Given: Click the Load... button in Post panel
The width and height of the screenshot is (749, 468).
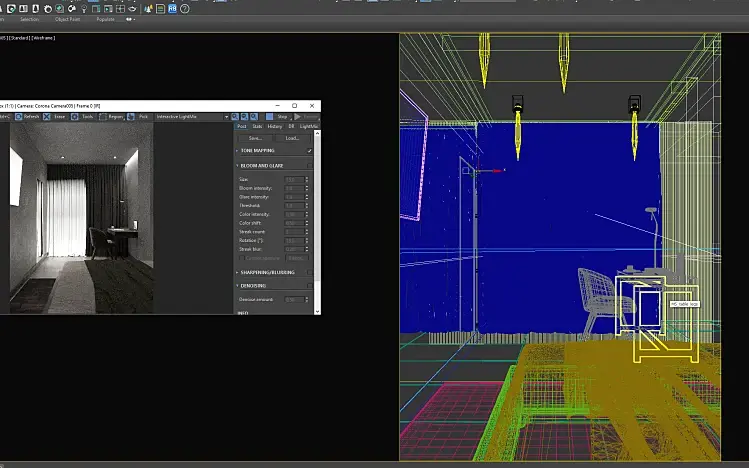Looking at the screenshot, I should coord(292,138).
